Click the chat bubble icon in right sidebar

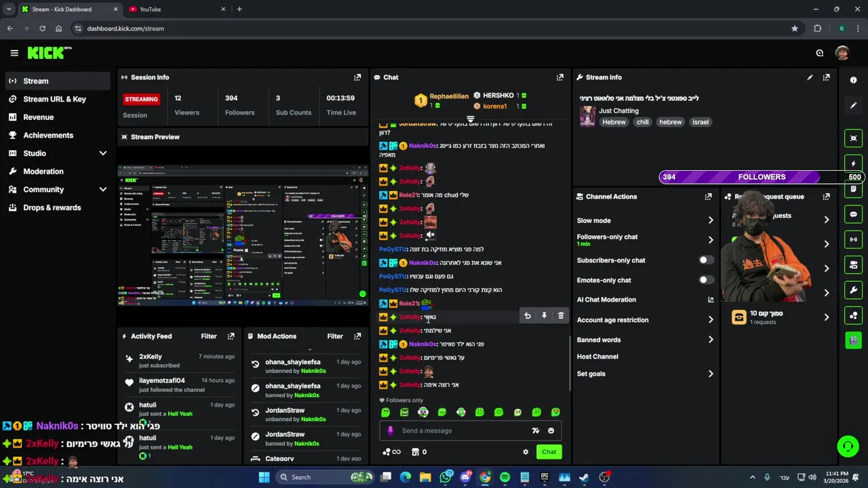[x=853, y=214]
